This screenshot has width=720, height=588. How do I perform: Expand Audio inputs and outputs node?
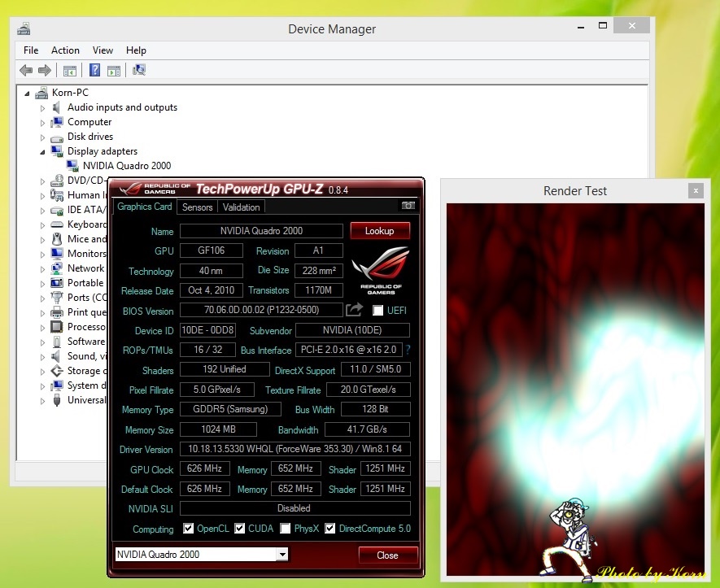[x=42, y=108]
